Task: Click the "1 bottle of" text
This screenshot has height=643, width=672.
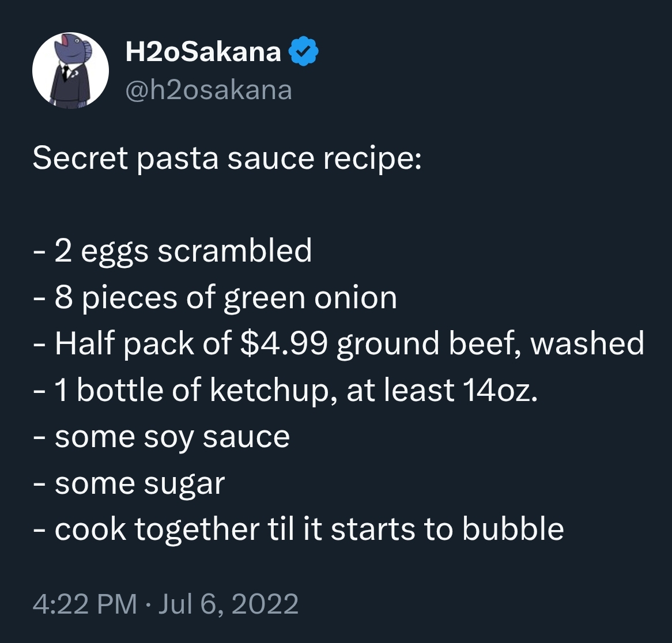Action: coord(127,391)
